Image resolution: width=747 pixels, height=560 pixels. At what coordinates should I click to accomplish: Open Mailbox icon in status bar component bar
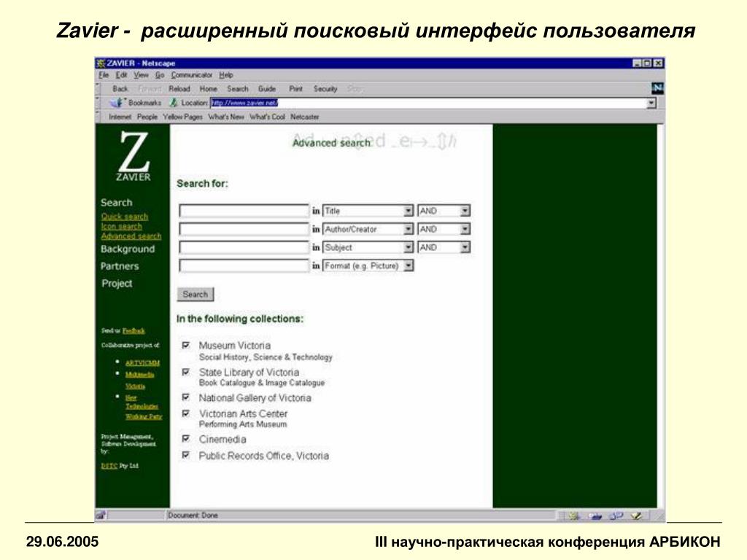click(595, 516)
